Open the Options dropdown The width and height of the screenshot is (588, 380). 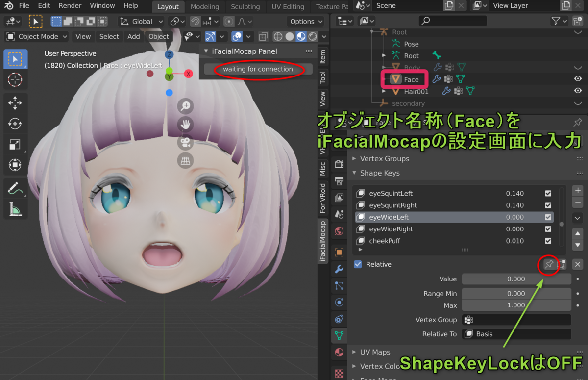(x=306, y=22)
